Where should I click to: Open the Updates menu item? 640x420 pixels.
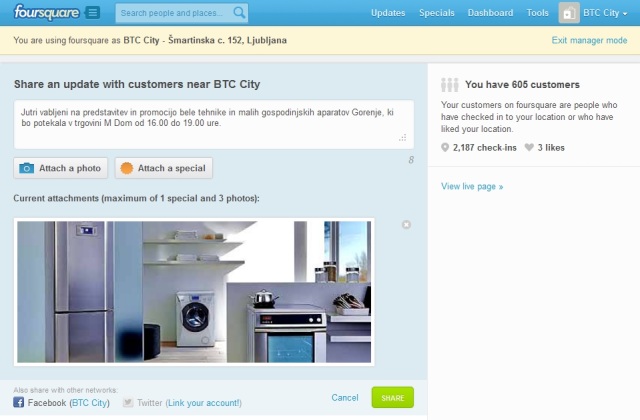pos(388,13)
